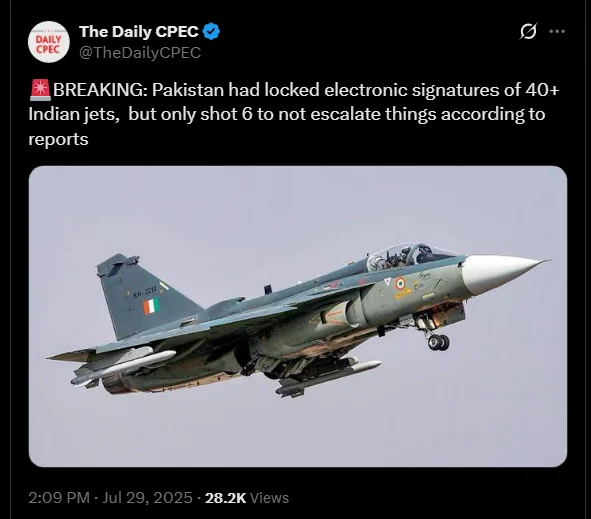Click the word reports in tweet text
The image size is (591, 519).
(58, 139)
